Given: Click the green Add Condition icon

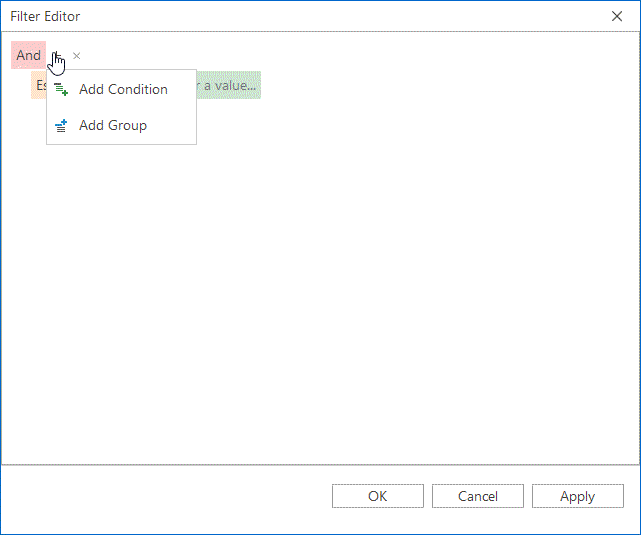Looking at the screenshot, I should coord(61,89).
